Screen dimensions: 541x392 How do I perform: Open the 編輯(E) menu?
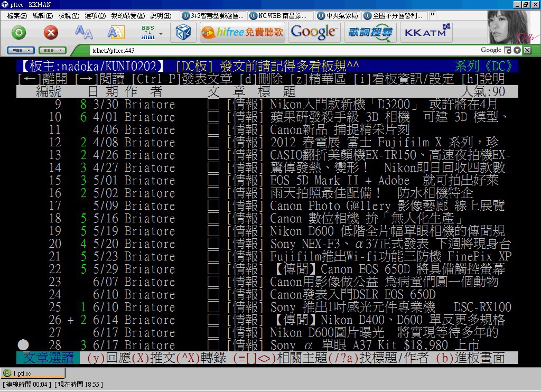tap(42, 16)
